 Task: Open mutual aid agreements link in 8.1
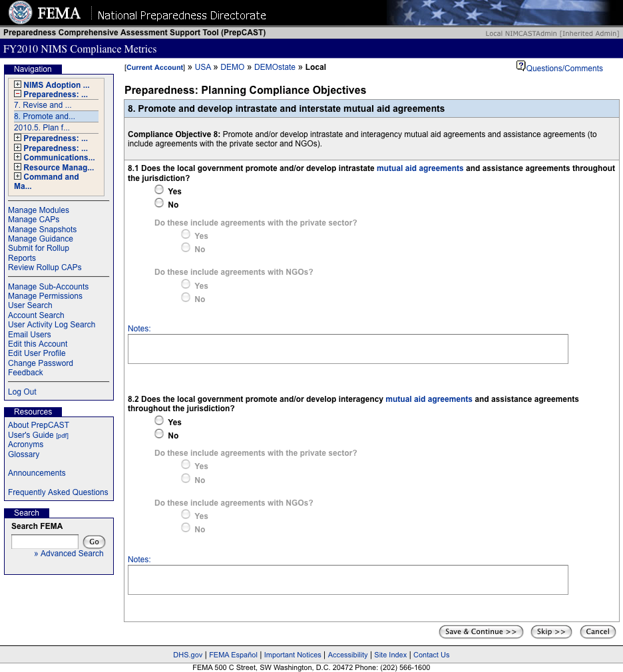coord(420,168)
